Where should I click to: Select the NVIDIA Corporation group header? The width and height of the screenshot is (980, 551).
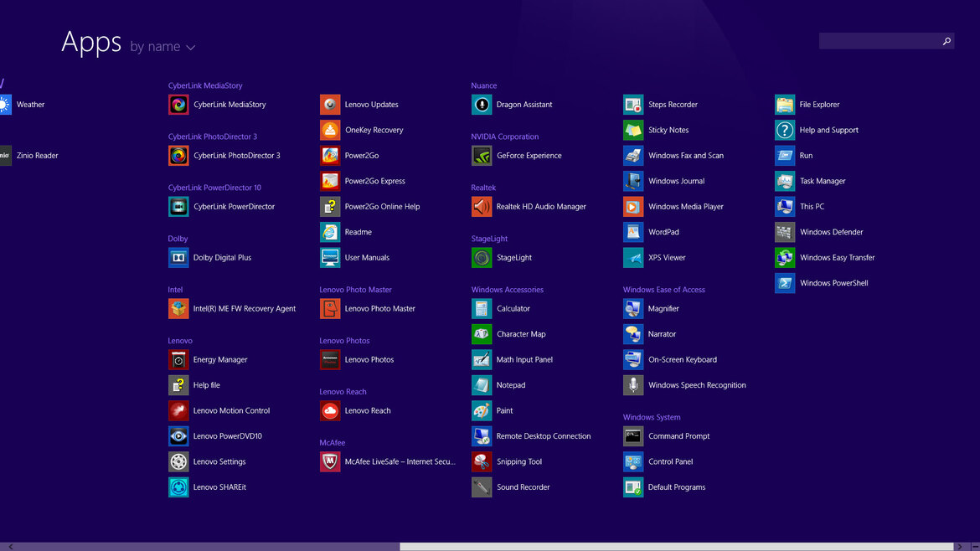505,136
